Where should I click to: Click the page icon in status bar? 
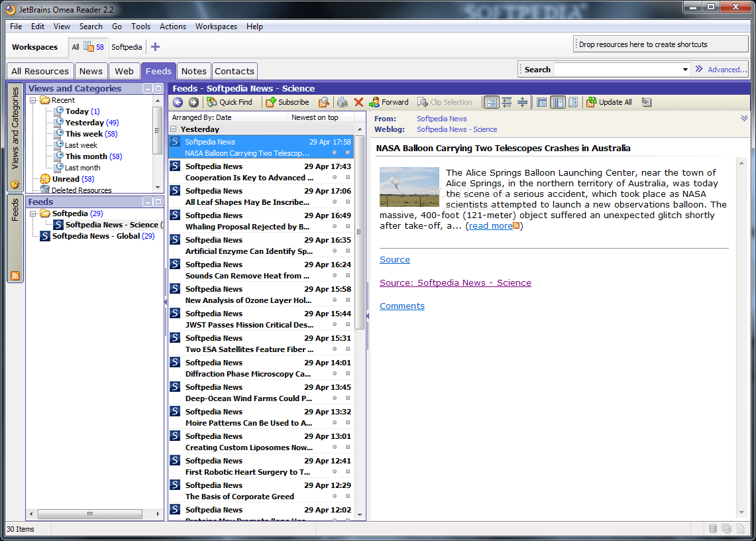click(741, 529)
